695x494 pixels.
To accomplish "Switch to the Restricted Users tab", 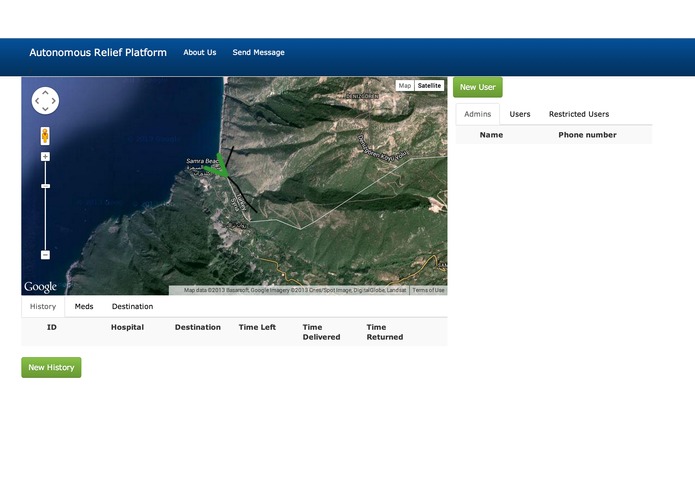I will pyautogui.click(x=579, y=114).
